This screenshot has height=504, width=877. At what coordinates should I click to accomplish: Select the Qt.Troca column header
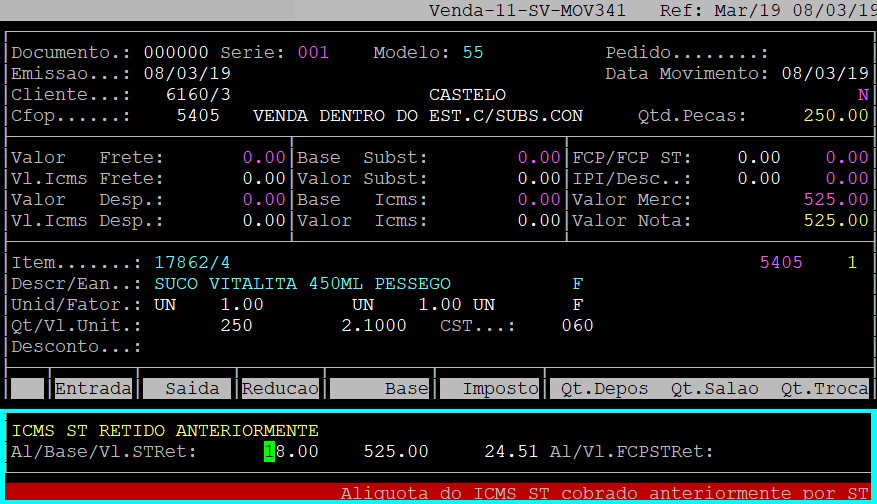point(825,389)
